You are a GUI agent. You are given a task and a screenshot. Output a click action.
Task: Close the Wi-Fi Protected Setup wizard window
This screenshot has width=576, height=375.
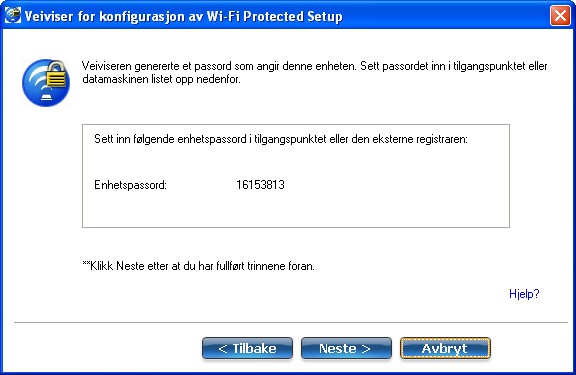(560, 16)
